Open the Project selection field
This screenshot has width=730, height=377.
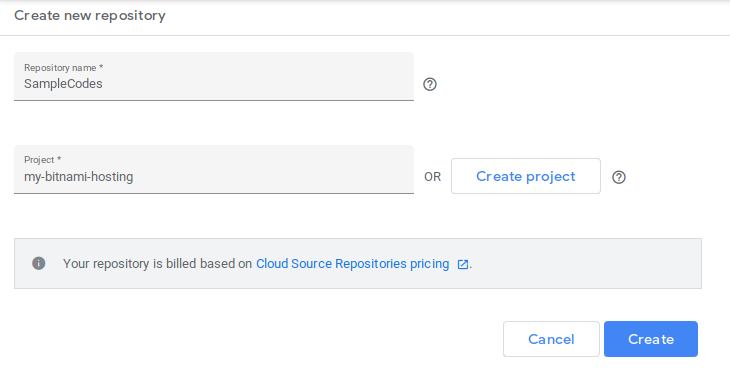coord(214,169)
